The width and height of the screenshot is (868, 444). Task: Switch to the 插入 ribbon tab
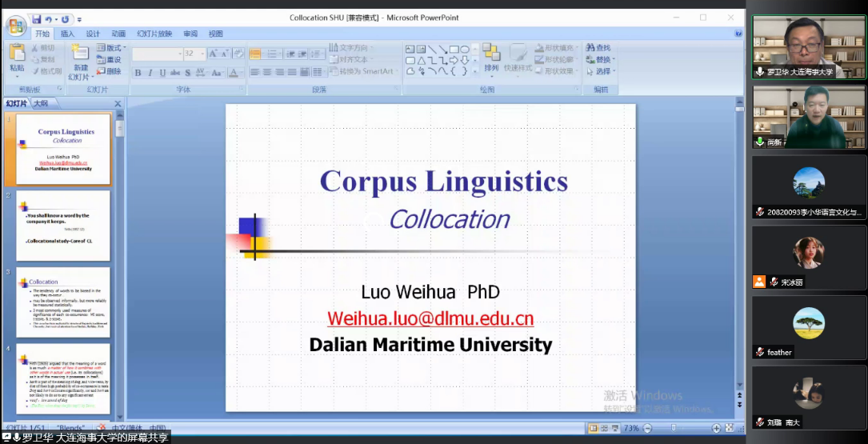click(67, 34)
